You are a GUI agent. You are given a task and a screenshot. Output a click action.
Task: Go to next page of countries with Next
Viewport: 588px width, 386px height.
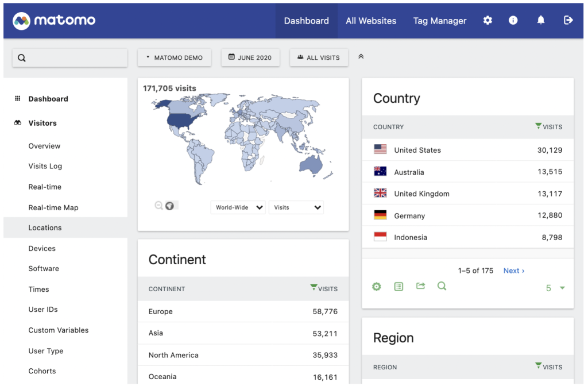(x=513, y=271)
